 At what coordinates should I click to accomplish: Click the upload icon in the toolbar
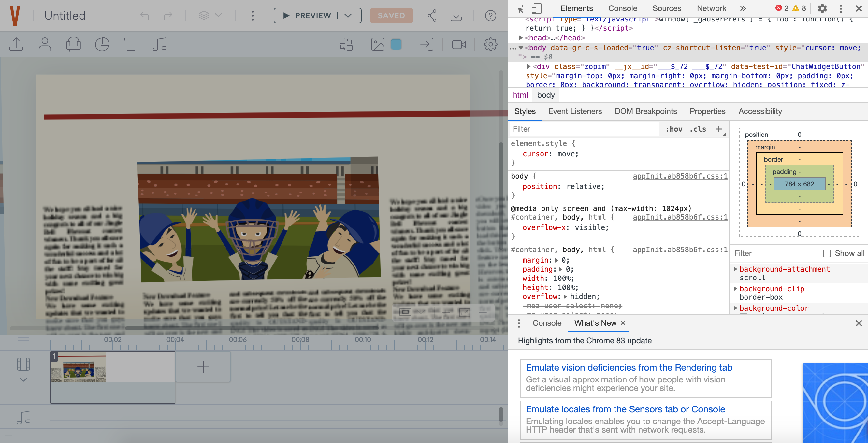[16, 44]
